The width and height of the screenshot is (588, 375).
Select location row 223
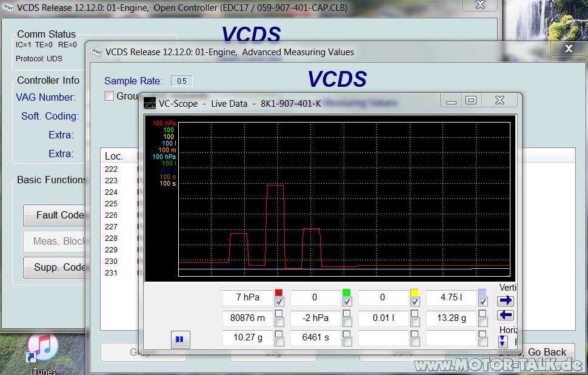112,181
